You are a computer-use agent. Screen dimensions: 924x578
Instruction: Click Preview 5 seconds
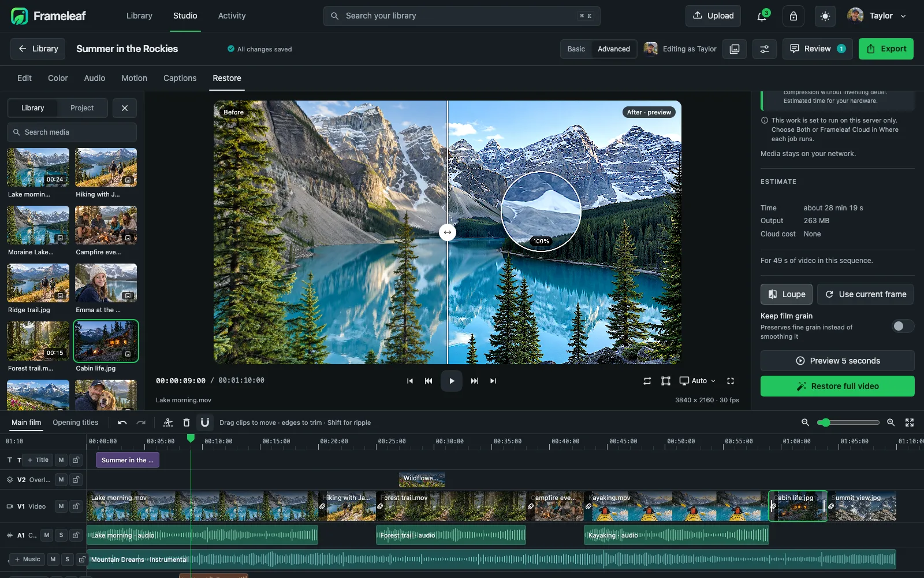pyautogui.click(x=837, y=361)
